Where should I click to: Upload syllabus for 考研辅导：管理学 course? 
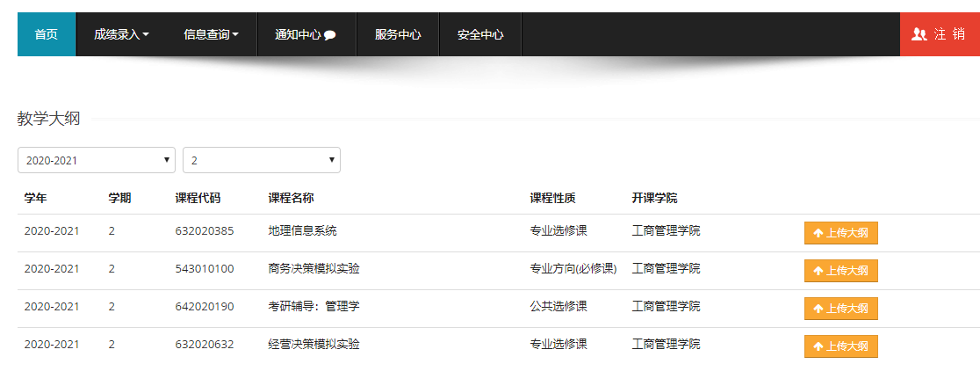click(840, 309)
